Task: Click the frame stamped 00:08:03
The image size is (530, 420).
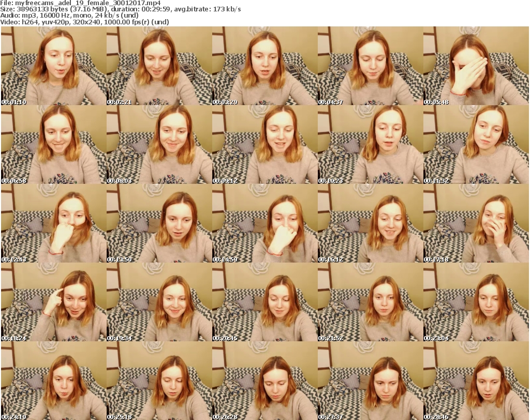Action: (x=159, y=144)
